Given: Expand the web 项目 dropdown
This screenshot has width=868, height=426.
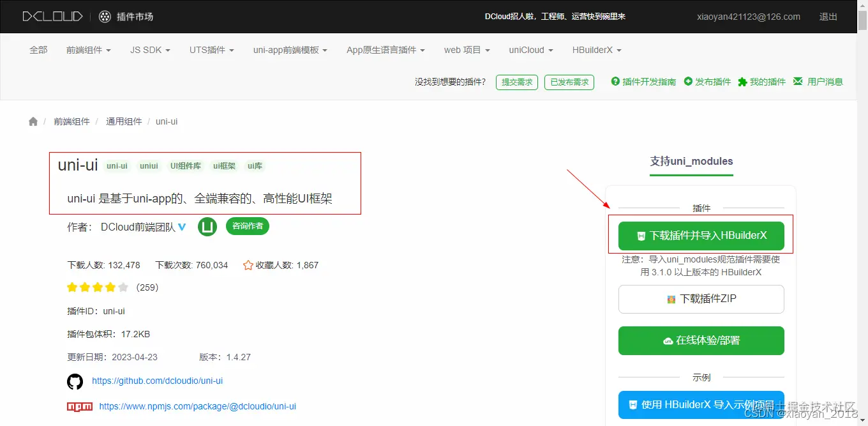Looking at the screenshot, I should (x=467, y=50).
